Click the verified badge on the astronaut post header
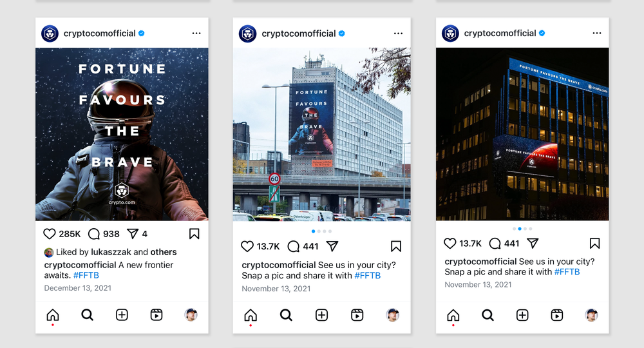Viewport: 644px width, 348px height. click(x=141, y=34)
